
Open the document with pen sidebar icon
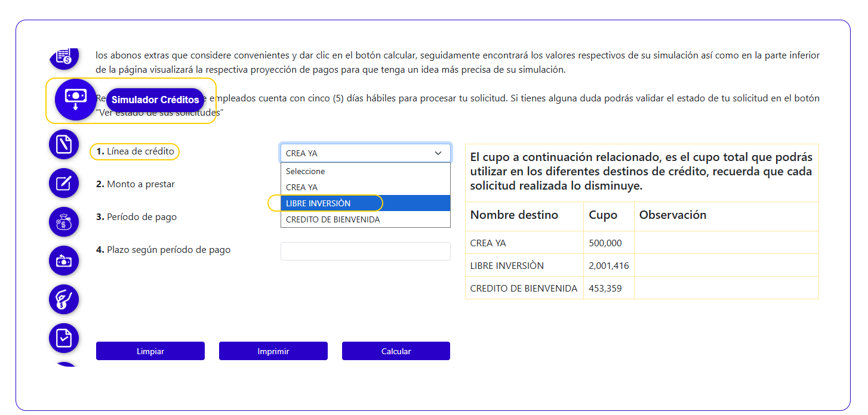tap(64, 144)
